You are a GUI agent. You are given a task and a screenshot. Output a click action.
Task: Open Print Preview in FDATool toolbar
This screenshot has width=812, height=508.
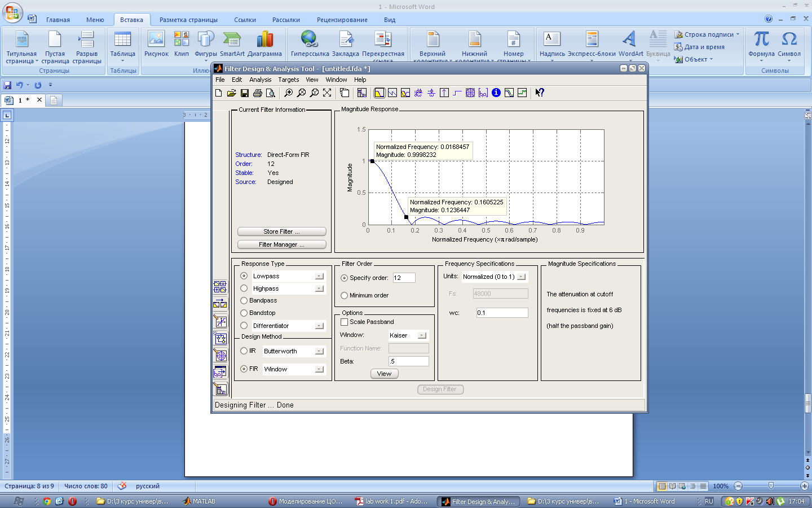pos(271,93)
